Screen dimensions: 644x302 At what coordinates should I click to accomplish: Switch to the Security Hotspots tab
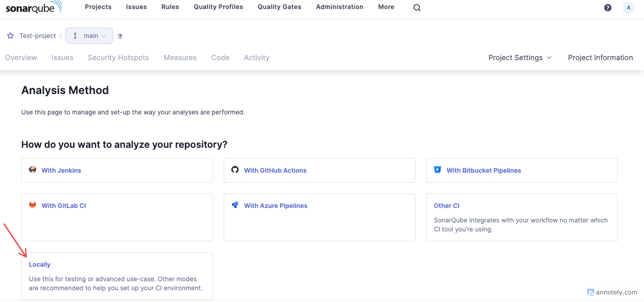[x=118, y=57]
